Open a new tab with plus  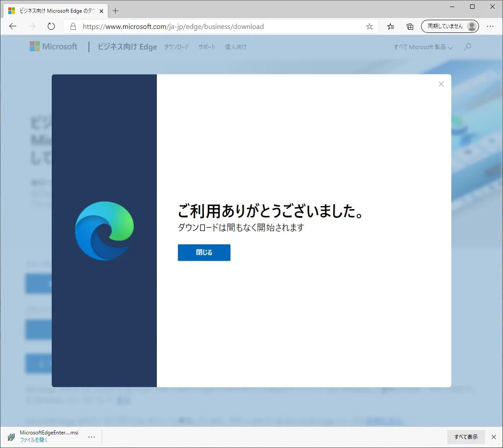[x=116, y=11]
